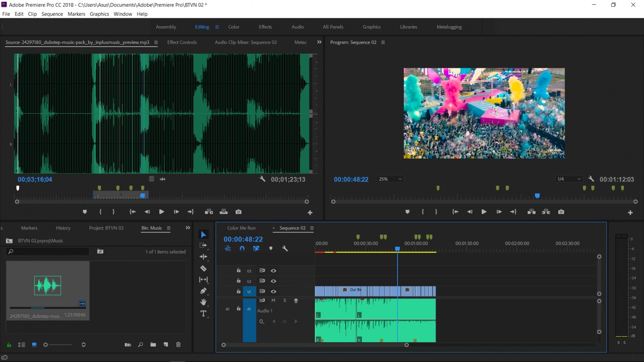This screenshot has width=644, height=362.
Task: Select the Selection tool arrow
Action: pyautogui.click(x=204, y=234)
